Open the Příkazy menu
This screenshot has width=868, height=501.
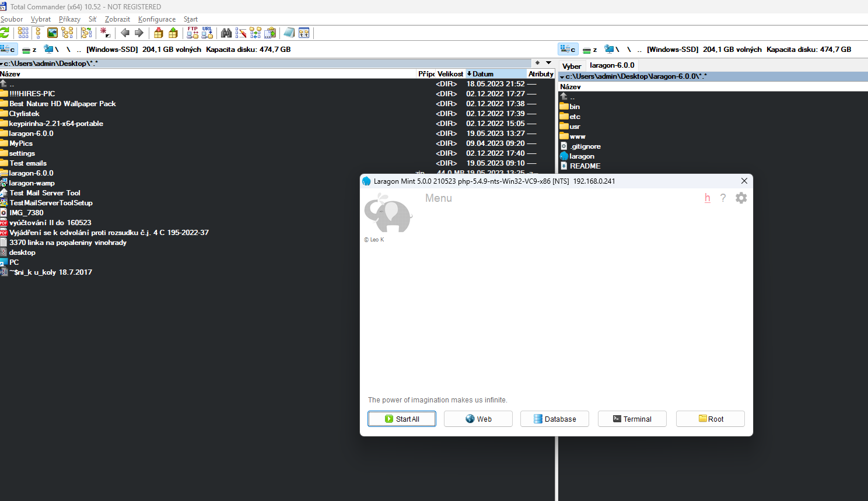pyautogui.click(x=69, y=19)
